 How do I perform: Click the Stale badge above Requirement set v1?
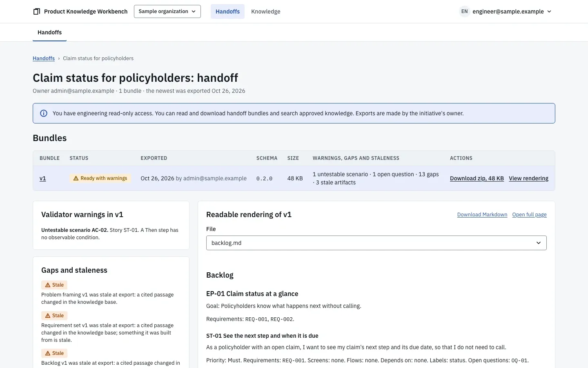click(54, 316)
